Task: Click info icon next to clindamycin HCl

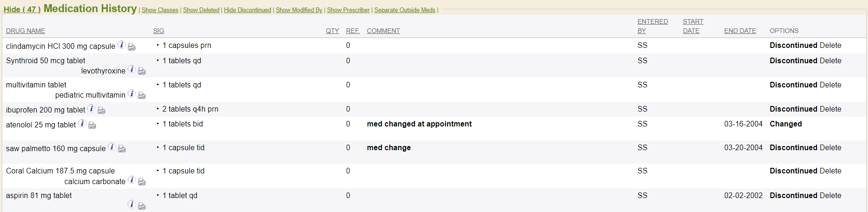Action: pos(121,45)
